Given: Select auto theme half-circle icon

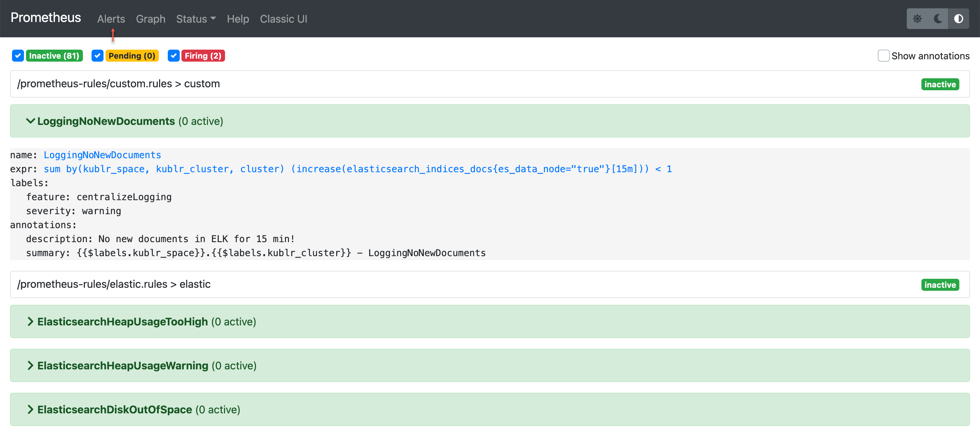Looking at the screenshot, I should click(x=958, y=19).
